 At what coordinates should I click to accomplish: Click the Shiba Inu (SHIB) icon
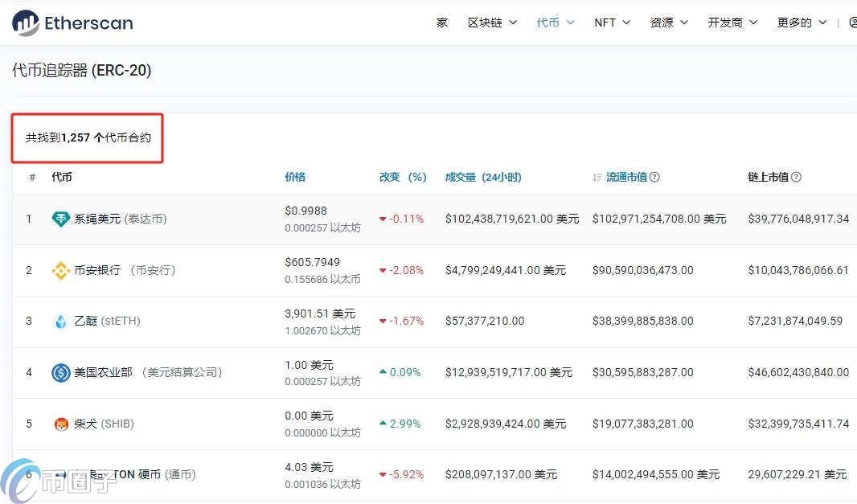[x=59, y=424]
